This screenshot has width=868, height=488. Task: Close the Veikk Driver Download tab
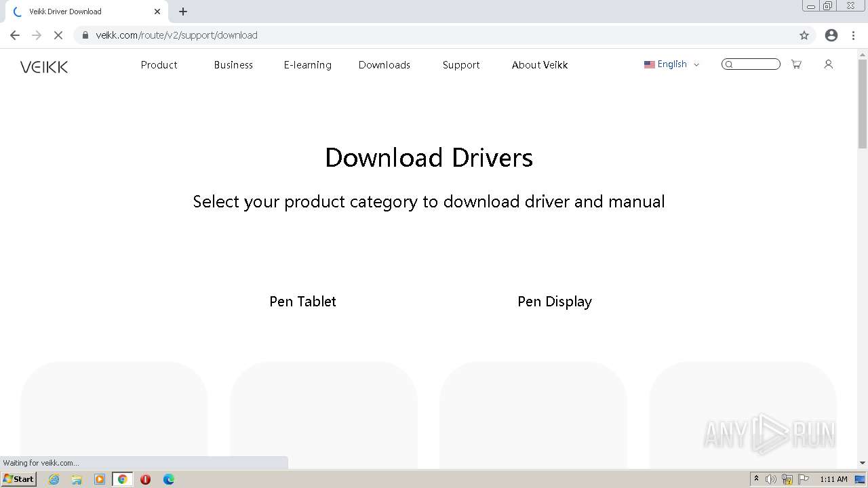coord(157,12)
